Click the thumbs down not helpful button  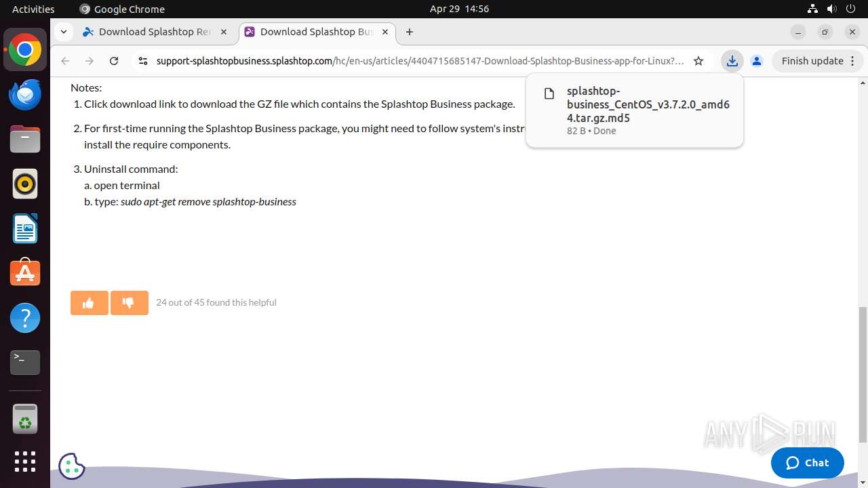tap(129, 303)
